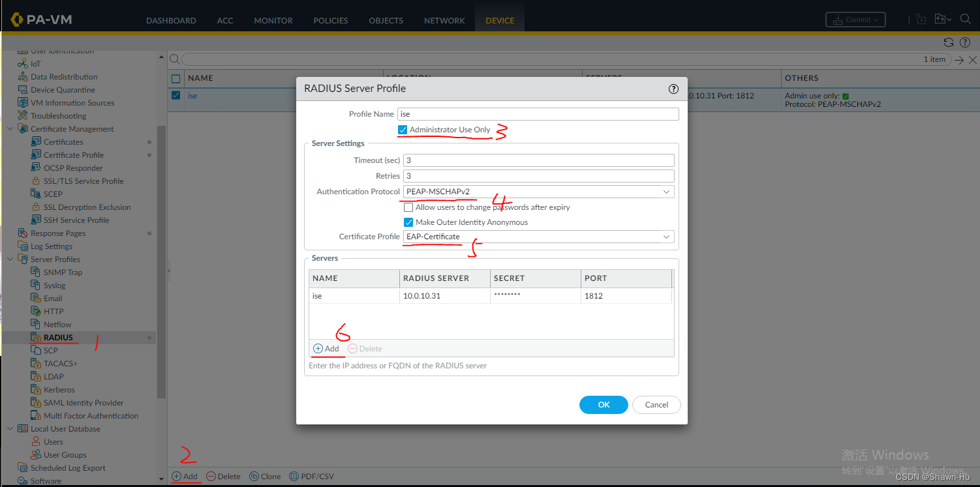The image size is (980, 487).
Task: Switch to the ACC tab
Action: point(225,20)
